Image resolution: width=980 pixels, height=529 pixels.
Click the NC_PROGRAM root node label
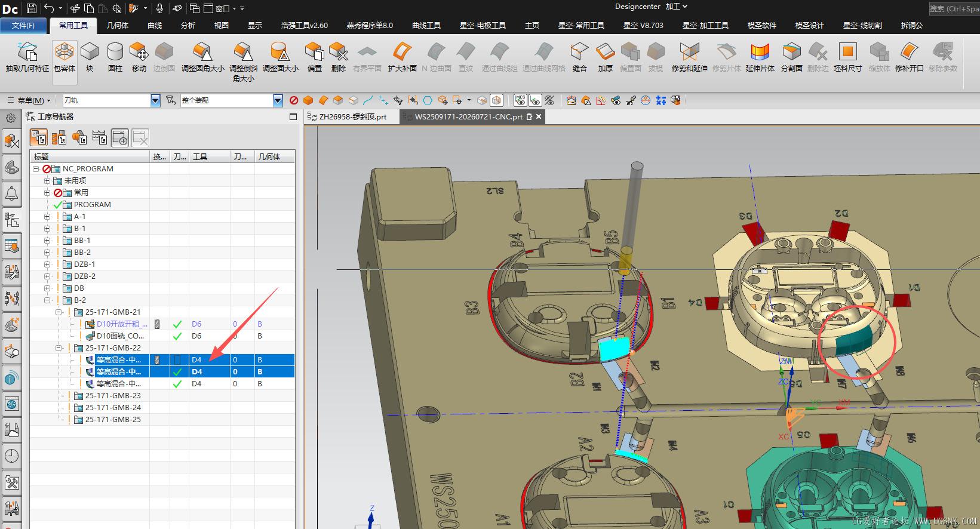(x=88, y=169)
